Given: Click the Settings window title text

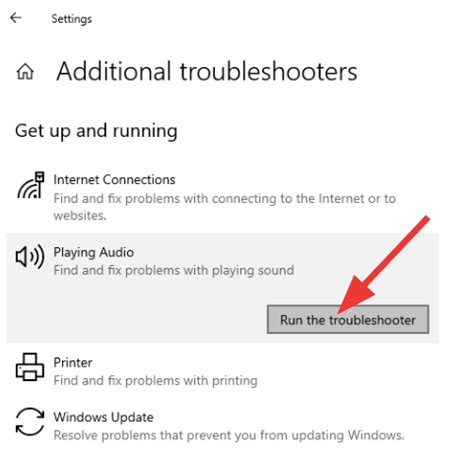Looking at the screenshot, I should point(72,19).
